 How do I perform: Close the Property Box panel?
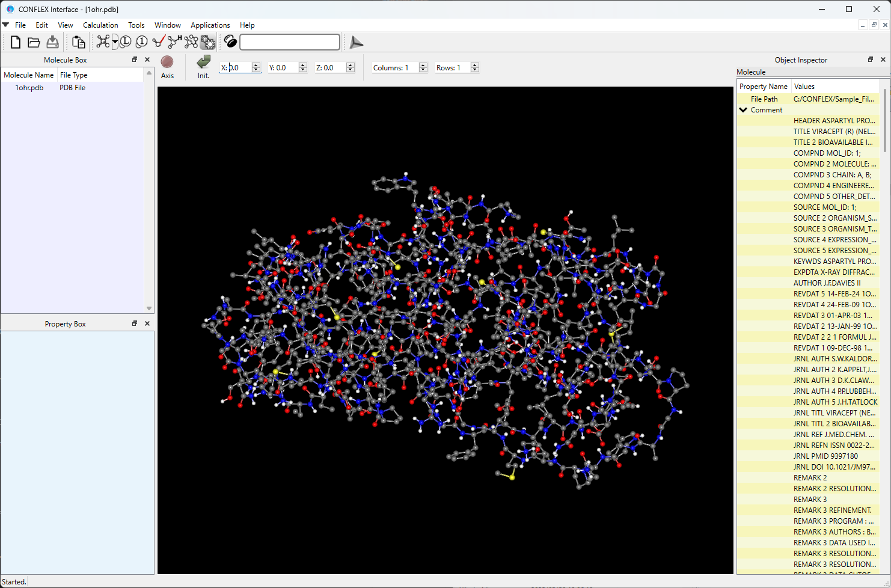click(147, 323)
